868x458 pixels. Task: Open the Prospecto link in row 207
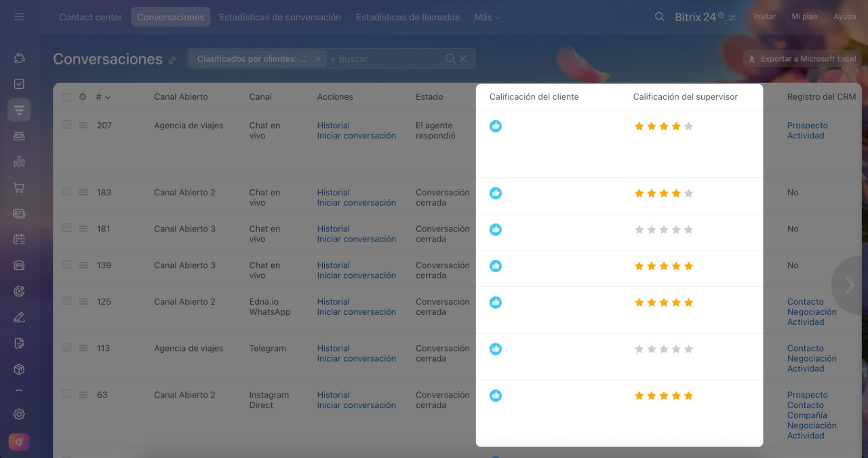(x=808, y=126)
